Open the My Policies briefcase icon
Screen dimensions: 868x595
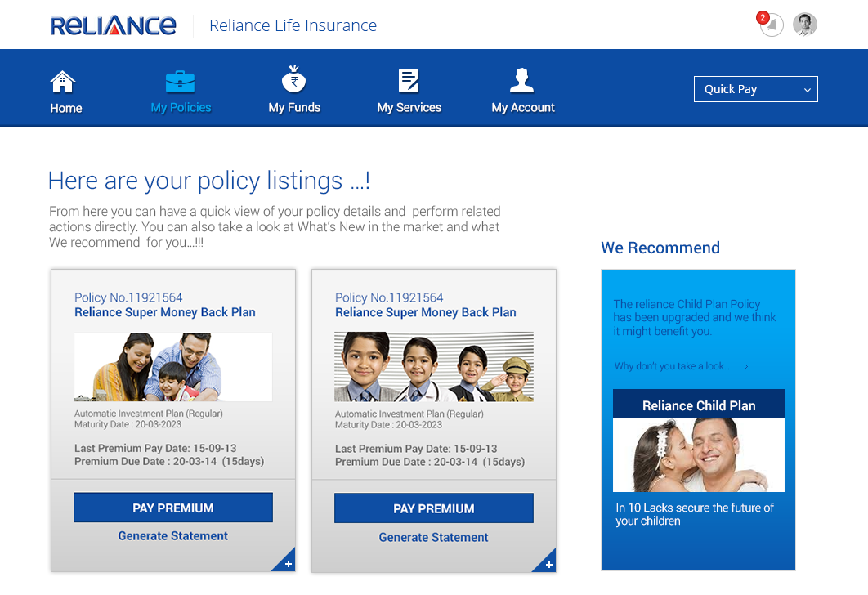coord(181,82)
